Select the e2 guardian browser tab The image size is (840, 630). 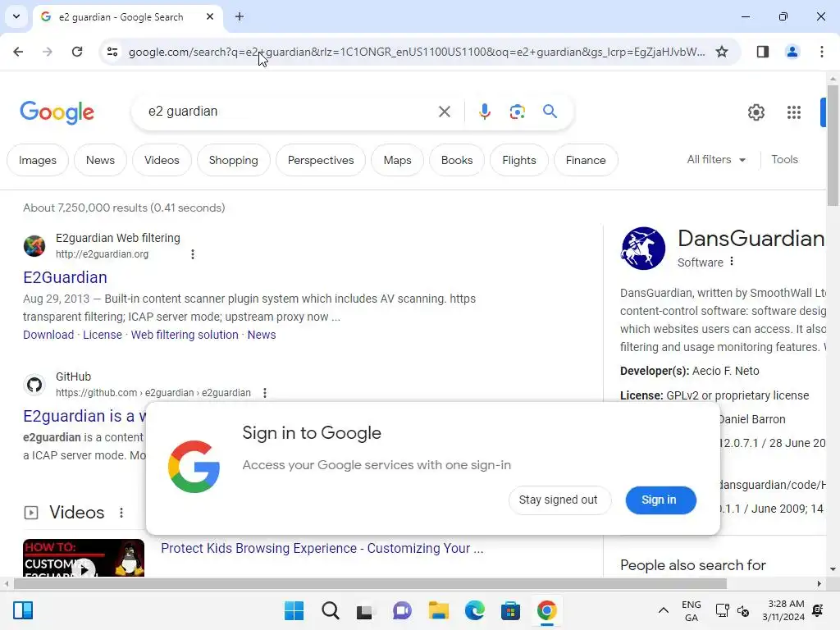point(127,17)
